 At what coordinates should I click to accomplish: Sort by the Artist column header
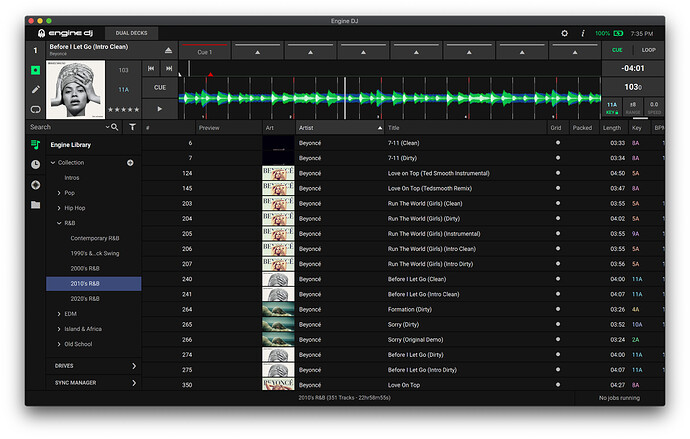pos(340,128)
